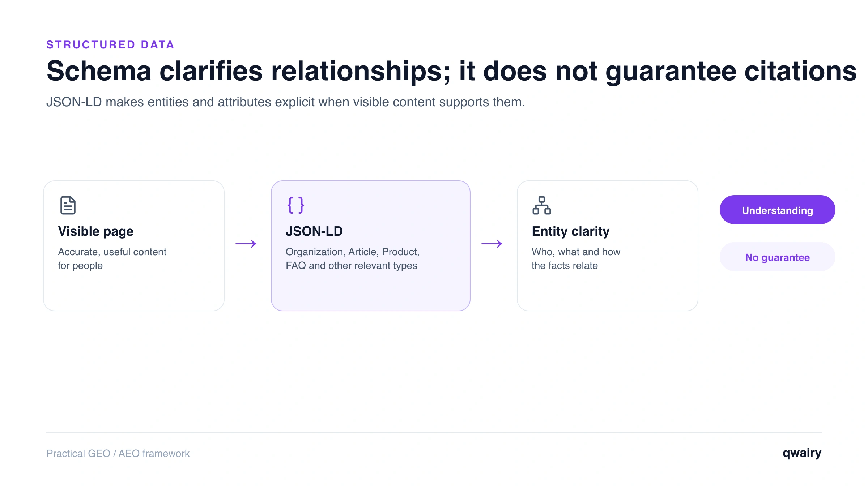Click 'Organization, Article, Product' description text
Viewport: 868px width, 488px height.
pos(353,258)
